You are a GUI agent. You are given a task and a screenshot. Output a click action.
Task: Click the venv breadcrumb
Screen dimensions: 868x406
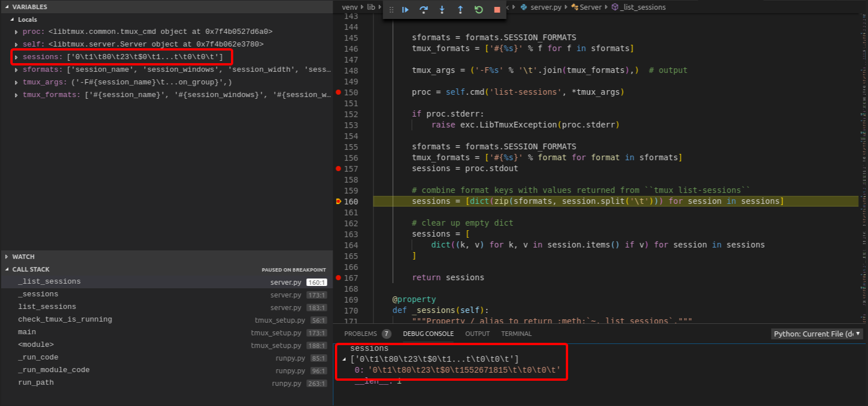coord(349,7)
